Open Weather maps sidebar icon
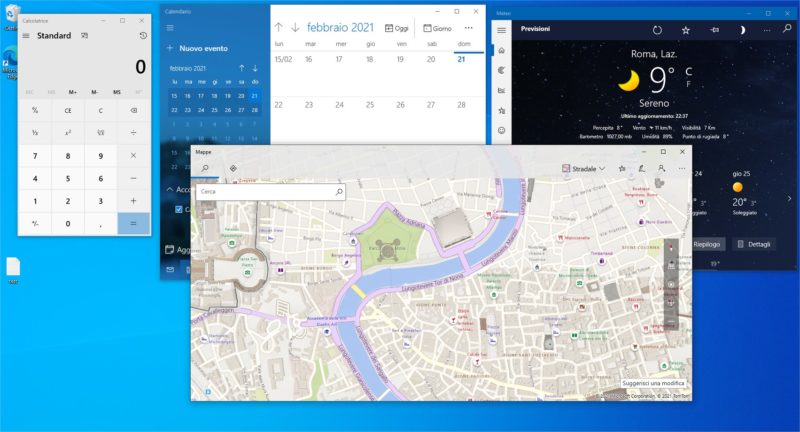 point(502,70)
